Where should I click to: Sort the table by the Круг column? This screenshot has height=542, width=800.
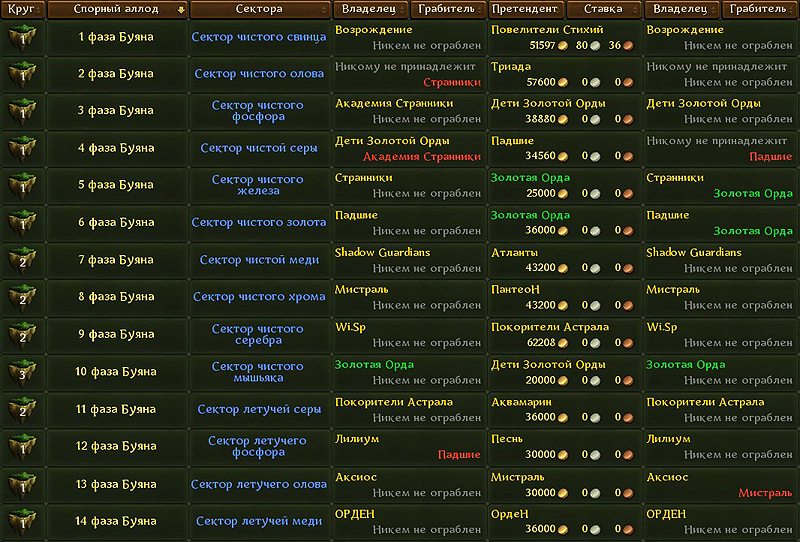(x=21, y=10)
